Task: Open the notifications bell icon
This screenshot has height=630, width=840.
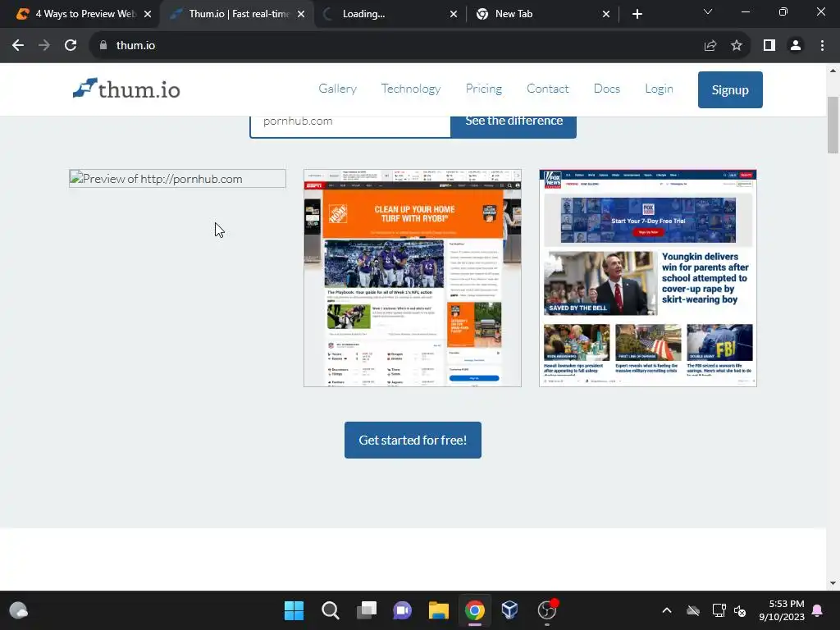Action: [x=818, y=610]
